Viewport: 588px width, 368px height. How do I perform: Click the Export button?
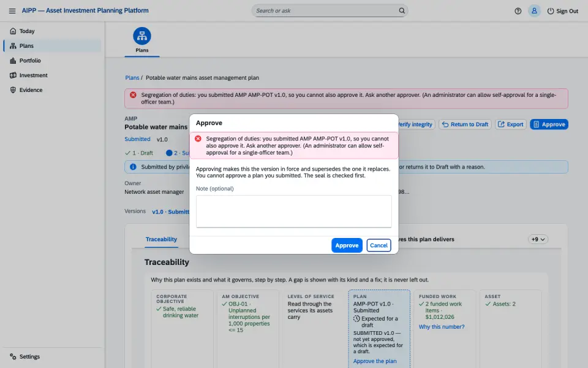click(x=511, y=125)
